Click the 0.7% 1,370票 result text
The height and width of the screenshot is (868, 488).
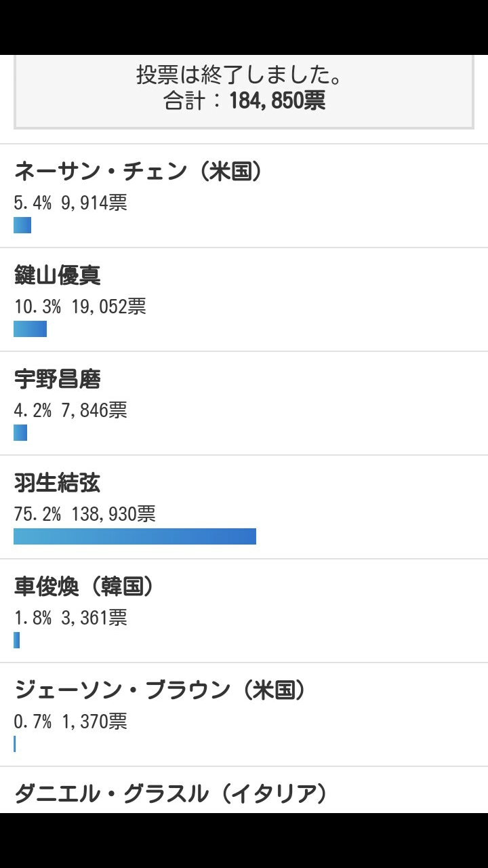(x=70, y=722)
